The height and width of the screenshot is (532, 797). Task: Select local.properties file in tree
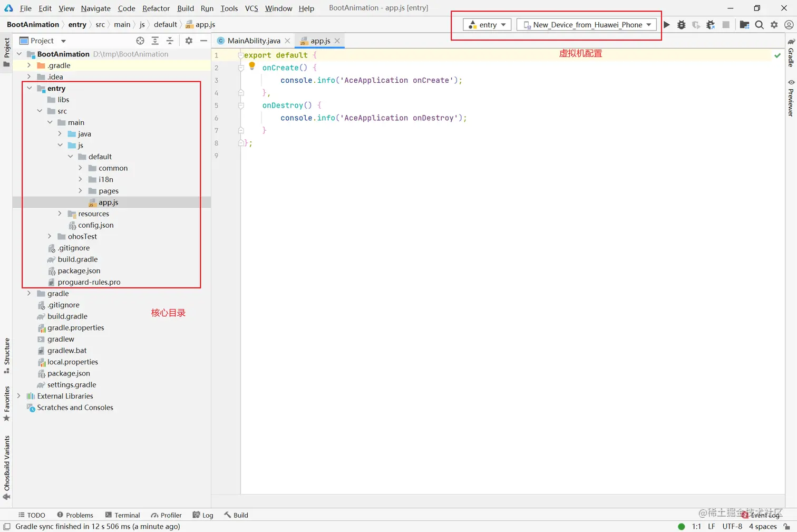(x=73, y=362)
